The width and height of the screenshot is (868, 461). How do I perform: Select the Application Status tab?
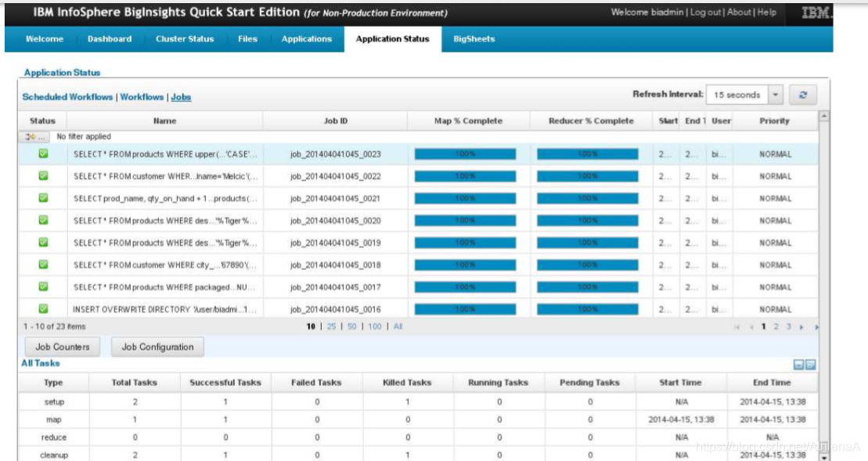(x=392, y=39)
